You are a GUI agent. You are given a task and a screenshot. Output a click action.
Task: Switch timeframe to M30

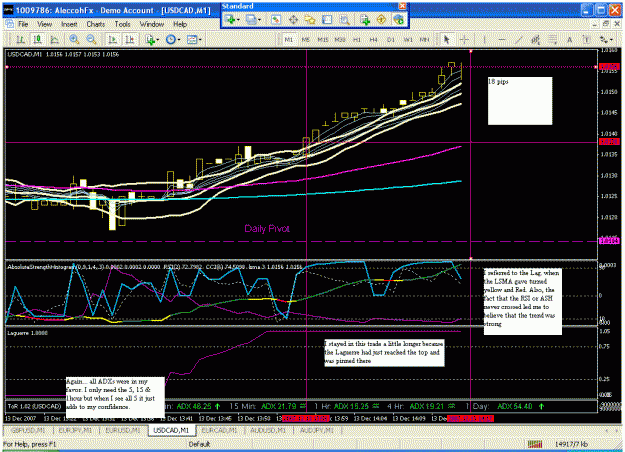coord(340,39)
